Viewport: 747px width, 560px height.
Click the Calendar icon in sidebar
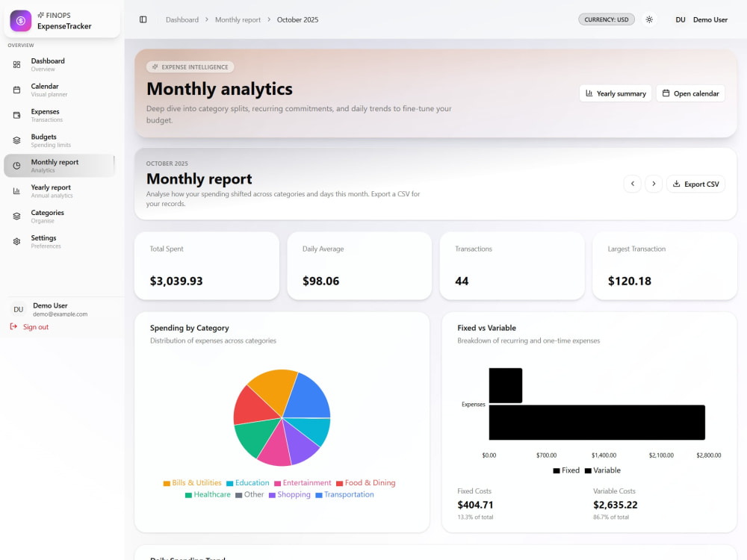(x=16, y=90)
